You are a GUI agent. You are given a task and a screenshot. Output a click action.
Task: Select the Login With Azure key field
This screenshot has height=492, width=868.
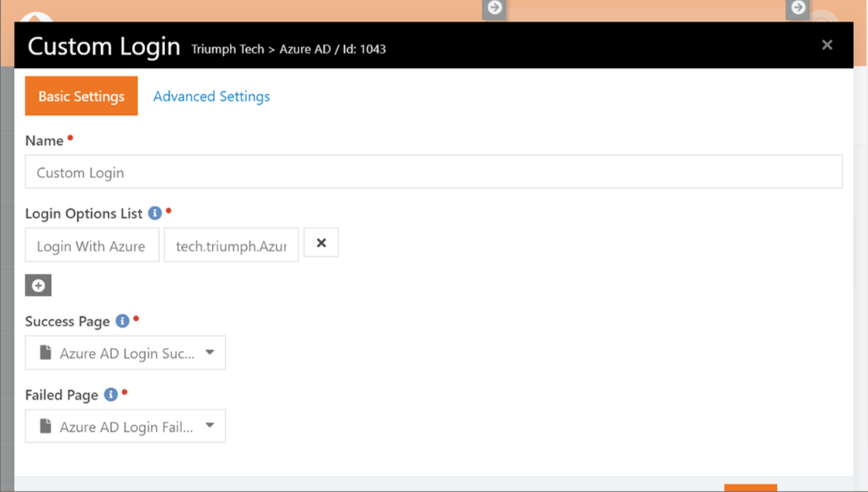click(92, 244)
